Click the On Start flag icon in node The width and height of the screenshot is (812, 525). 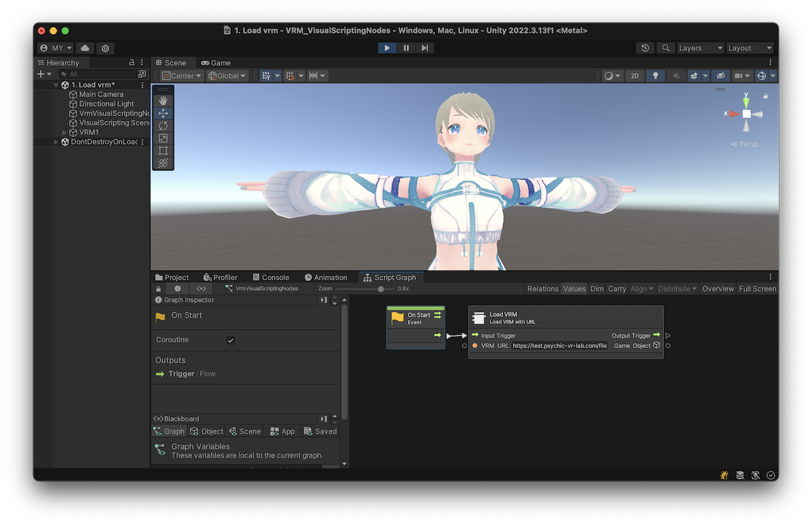pos(398,318)
